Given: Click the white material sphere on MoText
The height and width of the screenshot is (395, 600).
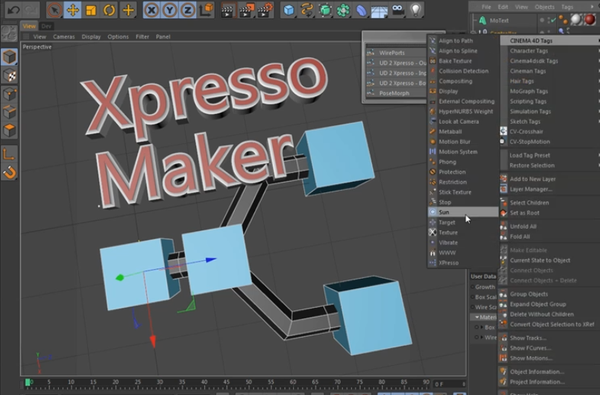Looking at the screenshot, I should [576, 20].
